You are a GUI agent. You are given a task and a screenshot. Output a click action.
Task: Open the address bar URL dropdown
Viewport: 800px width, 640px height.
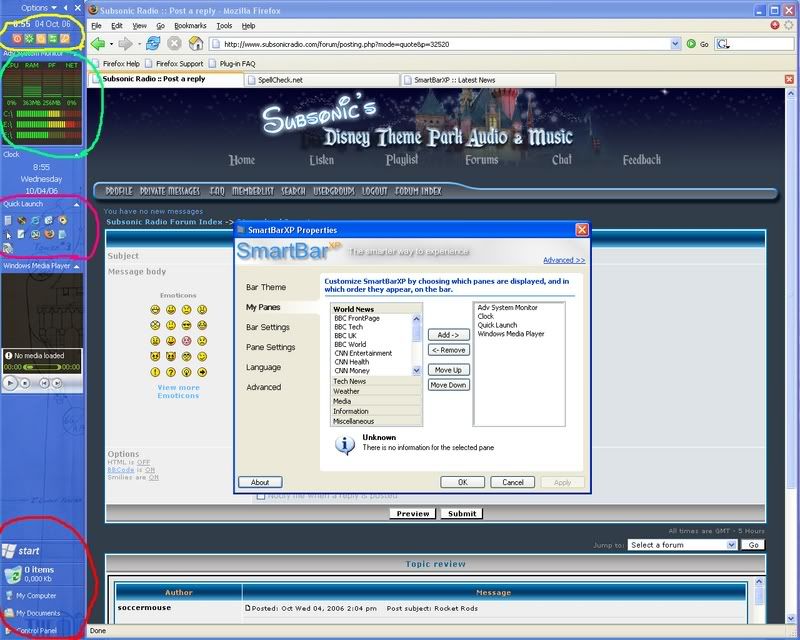click(x=676, y=44)
